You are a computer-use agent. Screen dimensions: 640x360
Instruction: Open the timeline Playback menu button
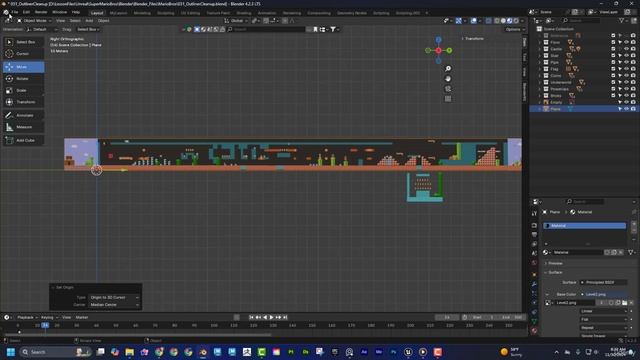click(27, 318)
